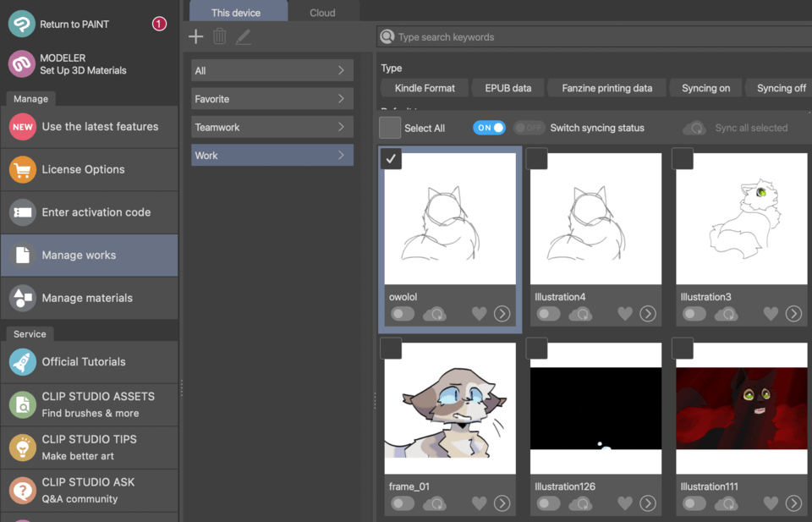812x522 pixels.
Task: Expand the Teamwork folder chevron
Action: (x=341, y=127)
